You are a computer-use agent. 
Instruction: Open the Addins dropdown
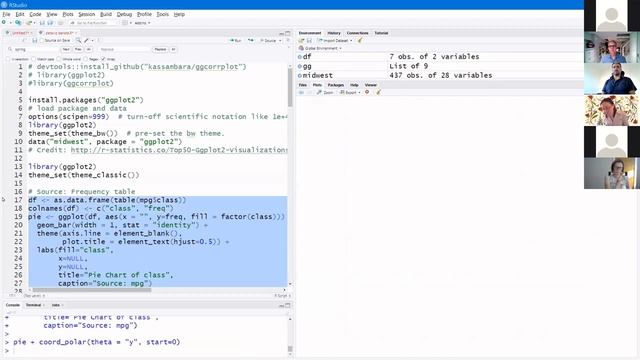coord(142,23)
